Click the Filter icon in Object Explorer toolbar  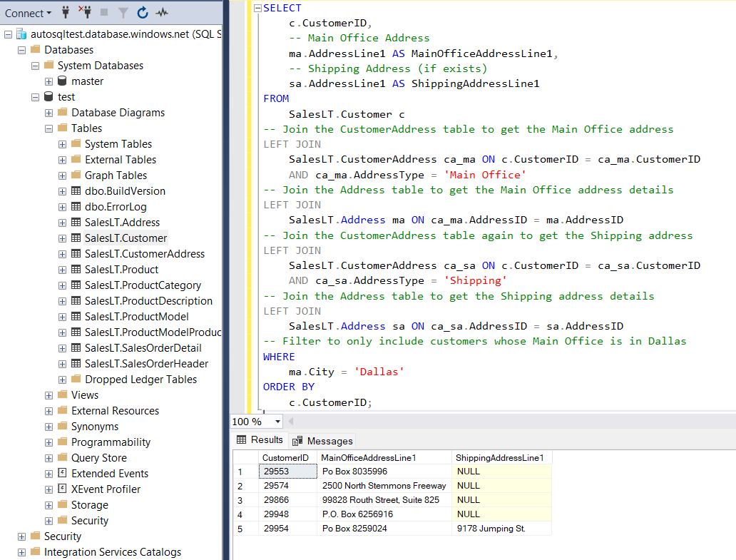tap(123, 12)
